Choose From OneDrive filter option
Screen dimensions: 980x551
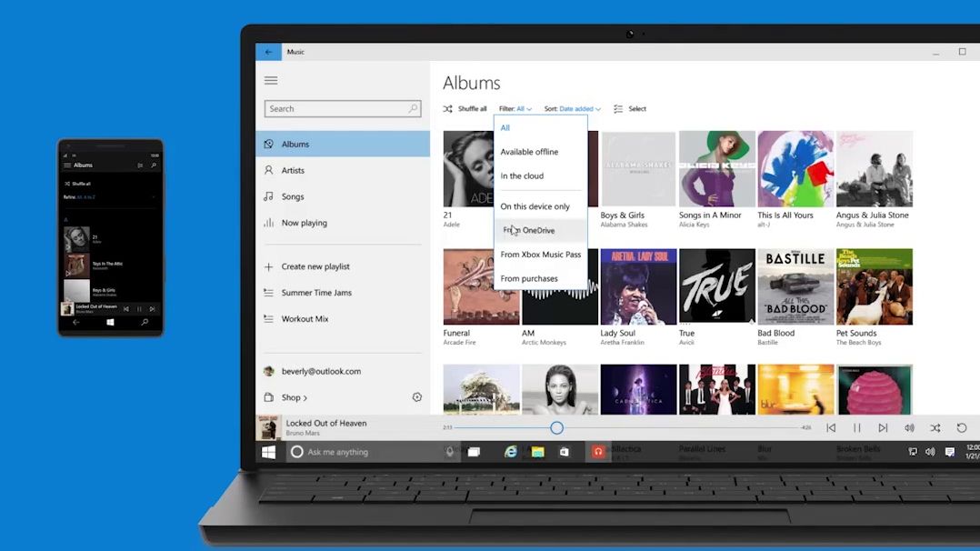541,231
